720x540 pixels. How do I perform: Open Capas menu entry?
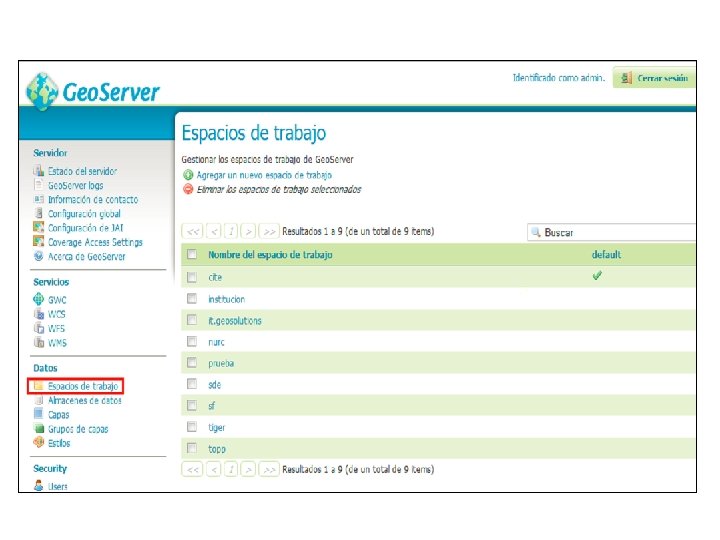[59, 415]
